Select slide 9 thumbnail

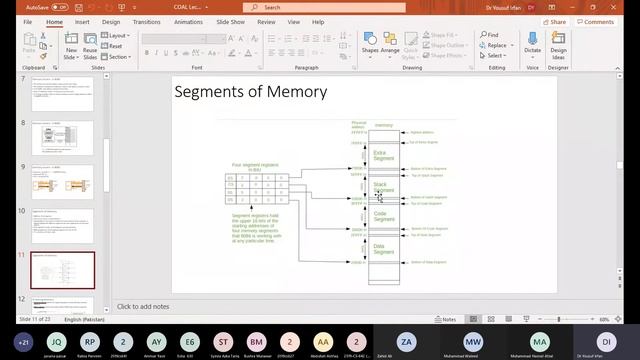(62, 182)
